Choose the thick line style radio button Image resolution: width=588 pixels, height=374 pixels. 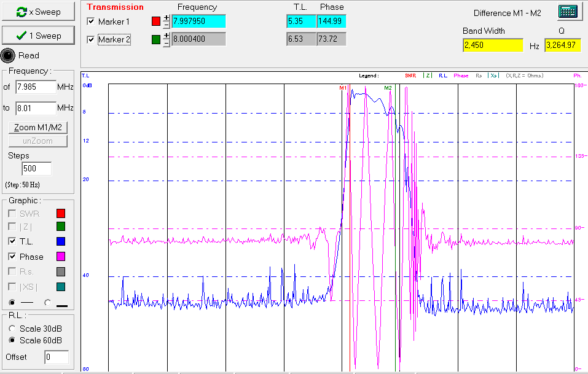[48, 302]
